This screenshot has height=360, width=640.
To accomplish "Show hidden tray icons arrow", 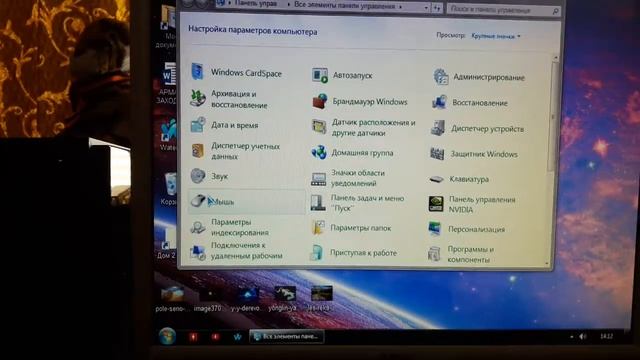I will (571, 337).
